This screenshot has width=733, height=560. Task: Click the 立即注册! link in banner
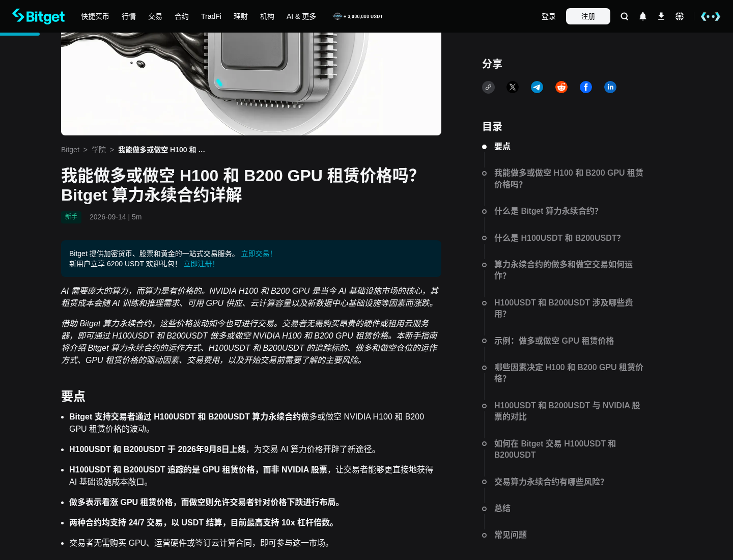coord(200,264)
